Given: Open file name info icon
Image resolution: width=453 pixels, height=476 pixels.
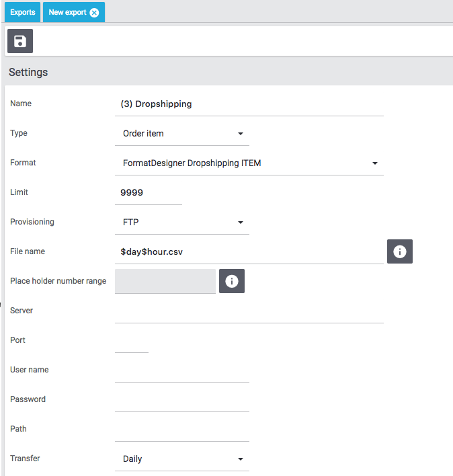Looking at the screenshot, I should (399, 251).
